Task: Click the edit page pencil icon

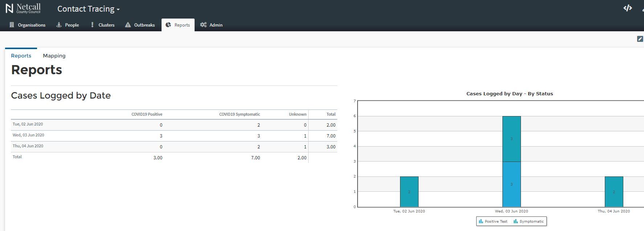Action: point(640,39)
